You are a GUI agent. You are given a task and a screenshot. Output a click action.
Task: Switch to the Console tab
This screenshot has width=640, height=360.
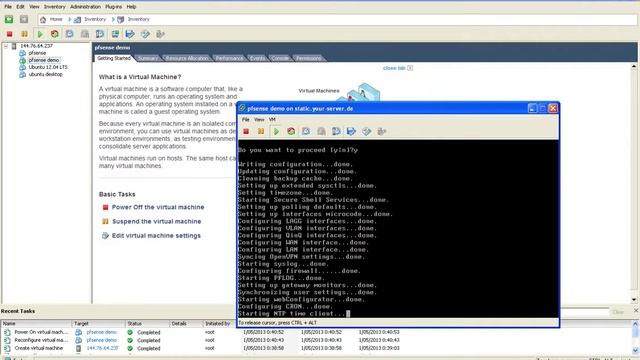(280, 58)
